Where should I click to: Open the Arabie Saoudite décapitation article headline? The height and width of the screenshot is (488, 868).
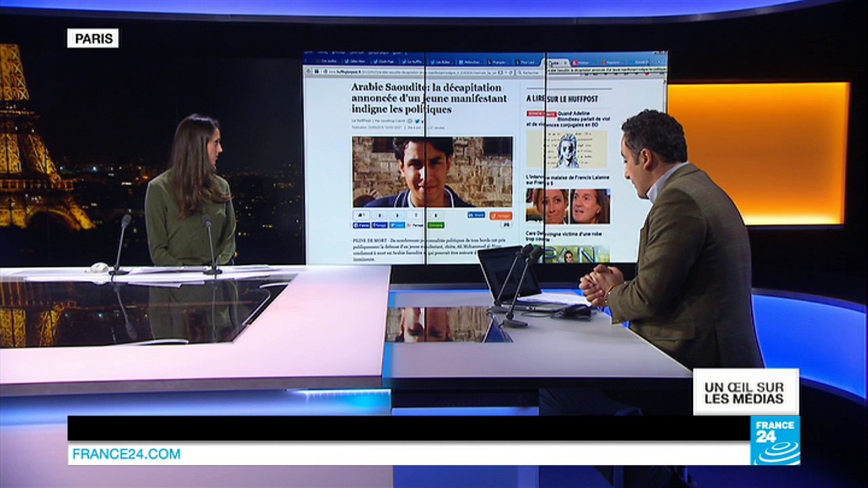(429, 98)
